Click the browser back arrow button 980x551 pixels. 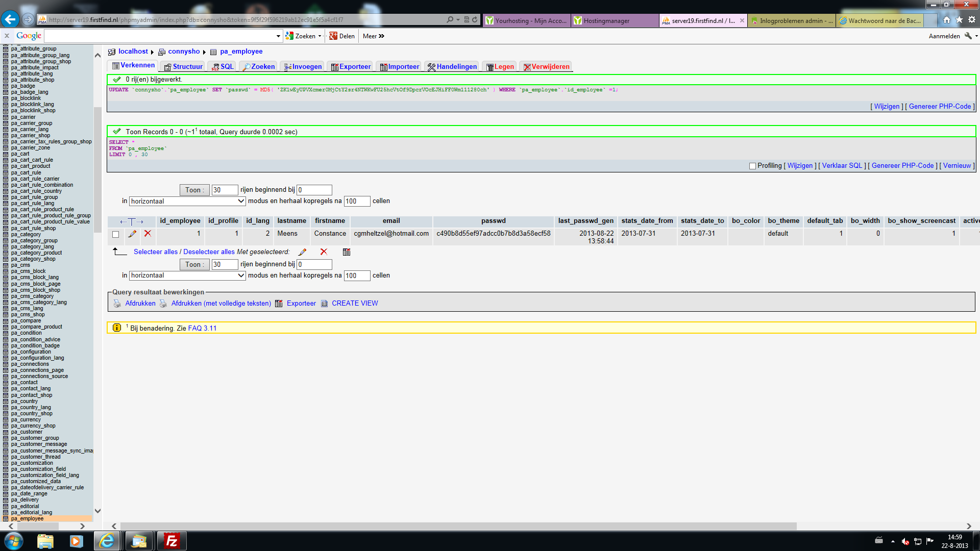(10, 20)
